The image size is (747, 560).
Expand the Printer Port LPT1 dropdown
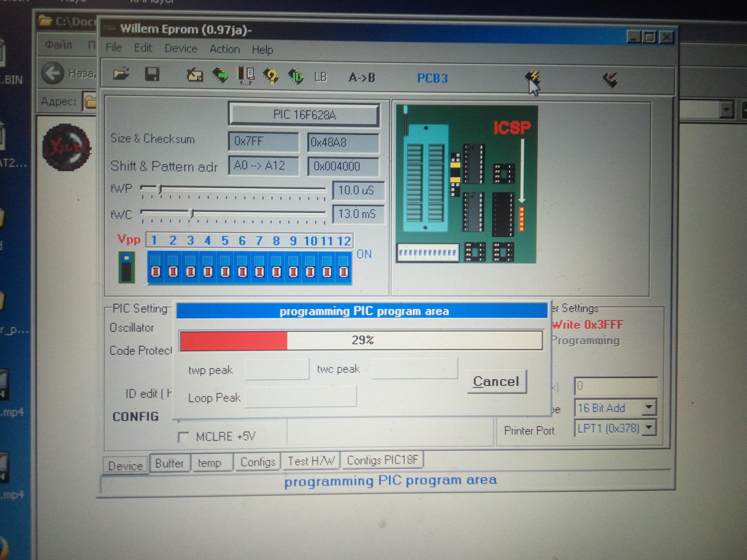point(649,428)
